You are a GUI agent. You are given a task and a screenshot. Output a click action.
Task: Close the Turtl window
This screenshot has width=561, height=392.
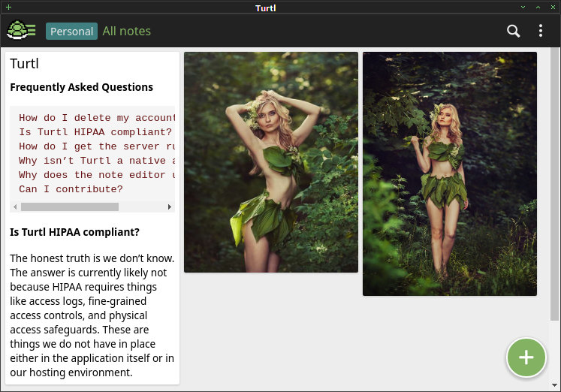point(553,8)
